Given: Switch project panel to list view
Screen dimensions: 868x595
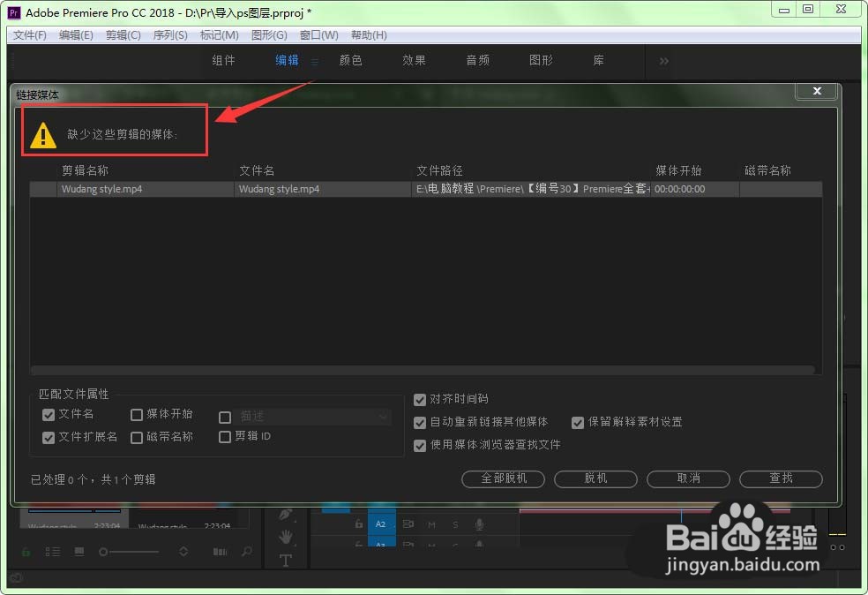Looking at the screenshot, I should 53,552.
